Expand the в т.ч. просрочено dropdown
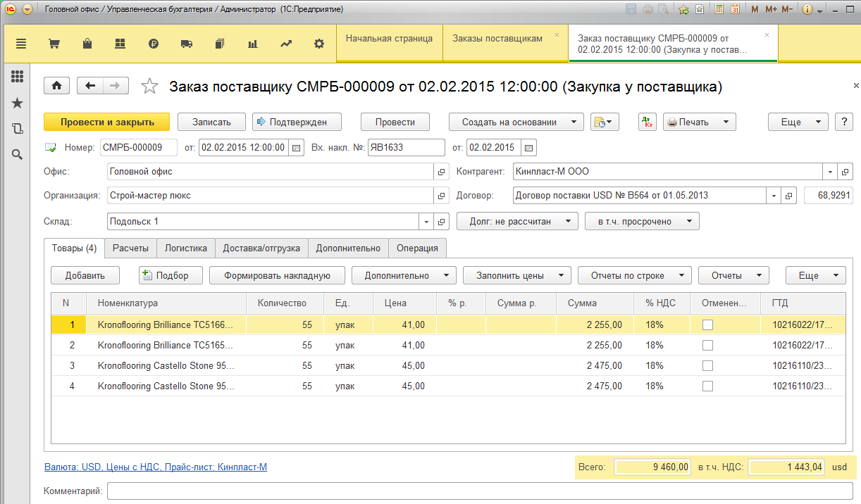 pyautogui.click(x=642, y=221)
